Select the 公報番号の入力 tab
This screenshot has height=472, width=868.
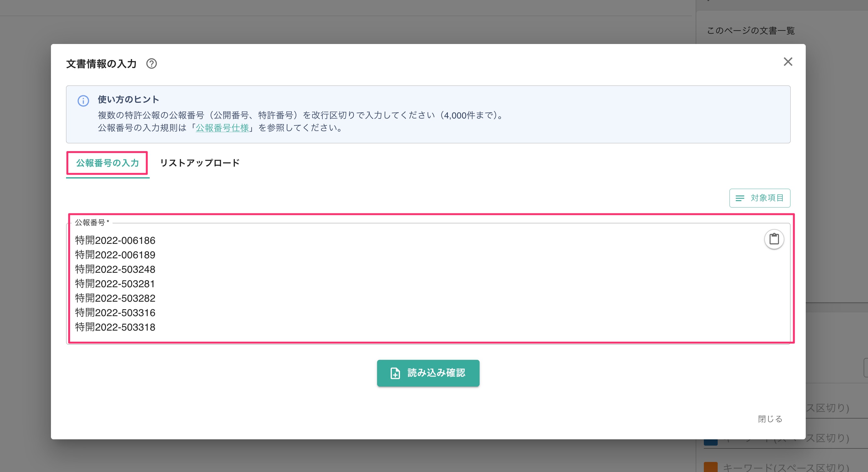coord(107,163)
